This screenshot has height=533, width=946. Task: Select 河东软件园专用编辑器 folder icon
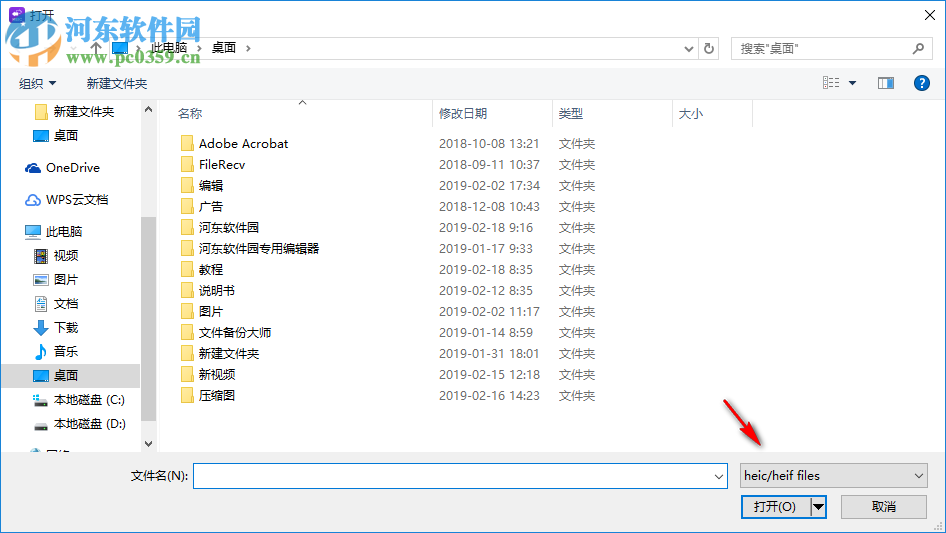[188, 249]
